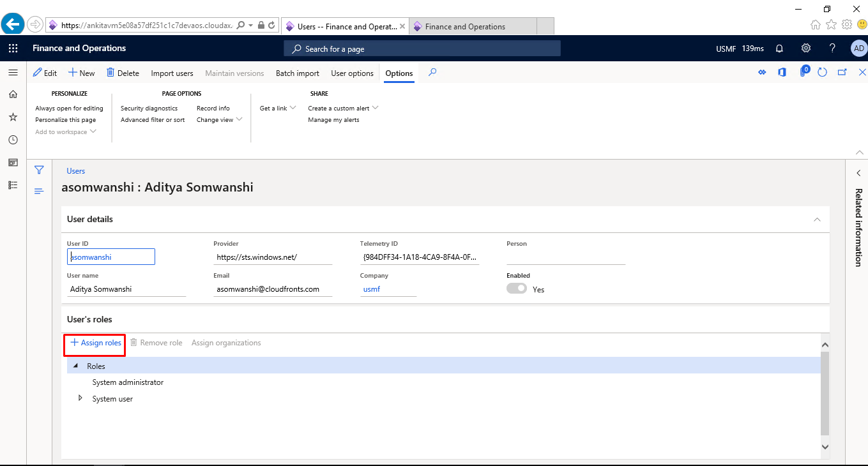This screenshot has height=466, width=868.
Task: Focus the Search for a page box
Action: (x=422, y=49)
